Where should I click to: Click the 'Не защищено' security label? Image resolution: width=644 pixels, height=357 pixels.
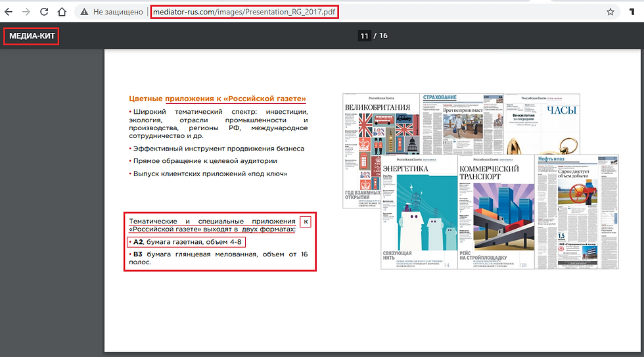[118, 12]
